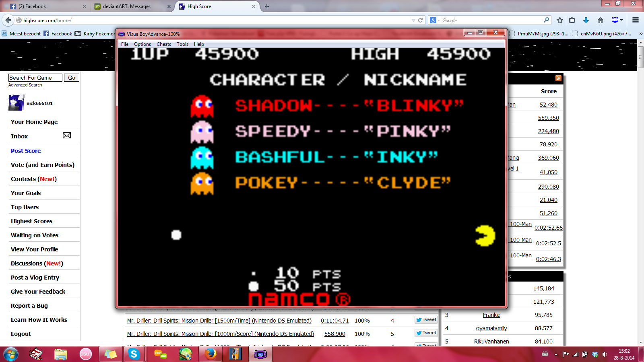
Task: Reload the highscore.com page
Action: coord(421,20)
